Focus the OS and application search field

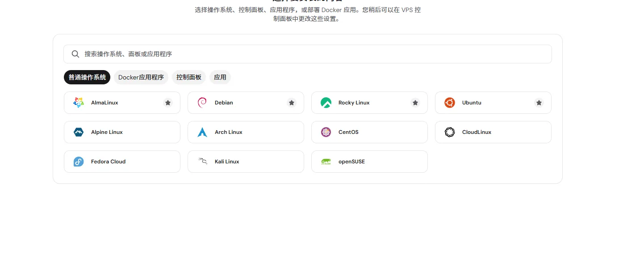click(307, 54)
